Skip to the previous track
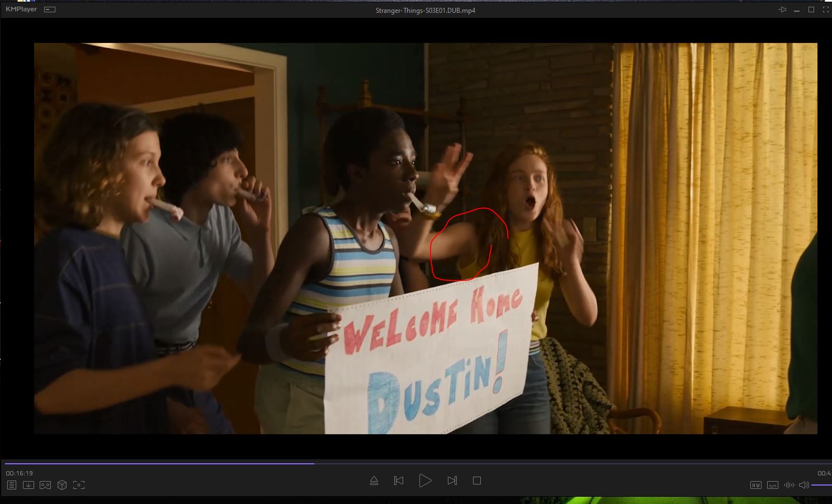832x504 pixels. 399,481
